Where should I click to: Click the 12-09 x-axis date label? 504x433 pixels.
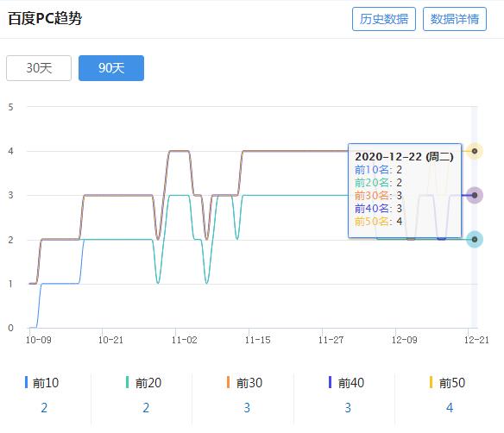tap(404, 340)
